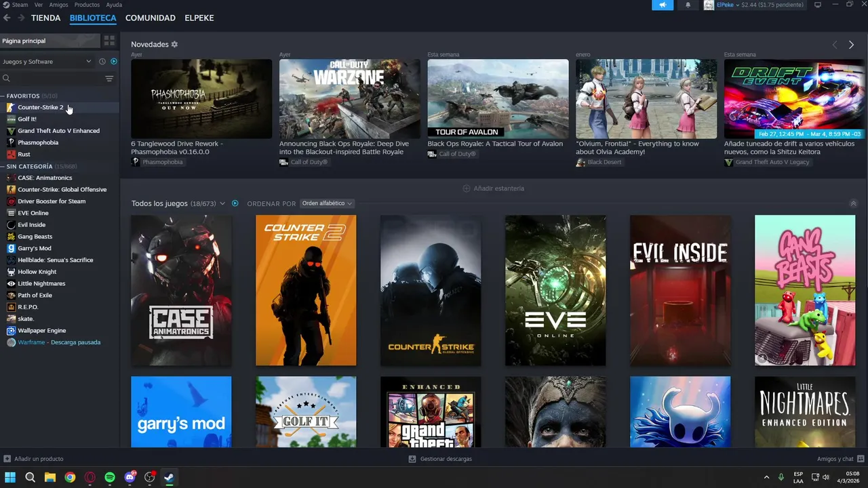The width and height of the screenshot is (868, 488).
Task: Open the Productos menu
Action: click(x=87, y=5)
